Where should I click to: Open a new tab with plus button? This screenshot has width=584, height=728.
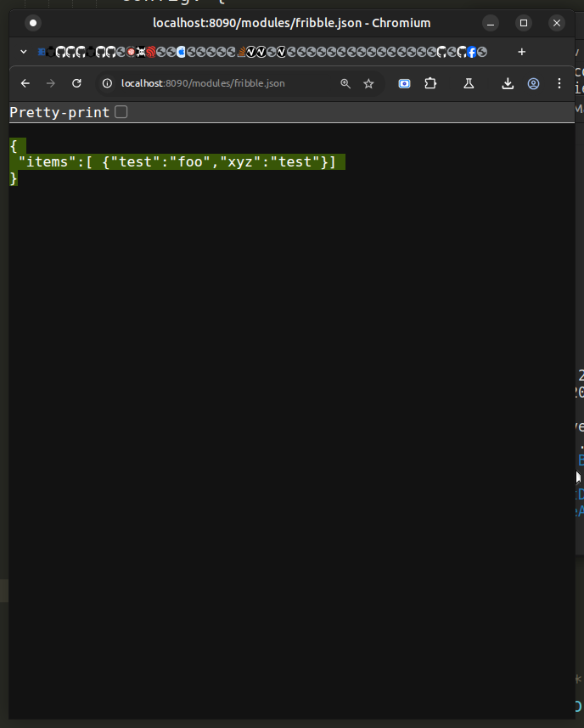(x=521, y=52)
